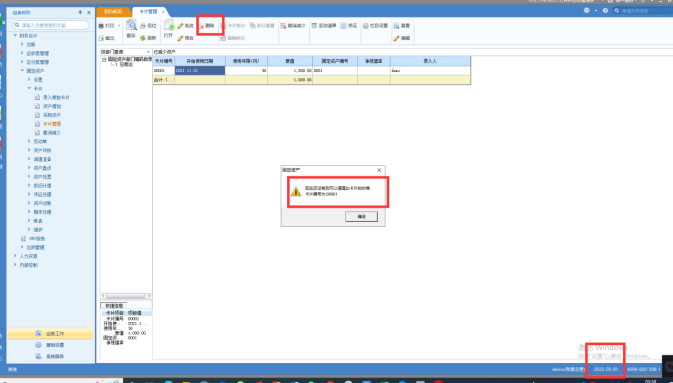Image resolution: width=673 pixels, height=383 pixels.
Task: Click the 原值 column header
Action: pos(290,61)
